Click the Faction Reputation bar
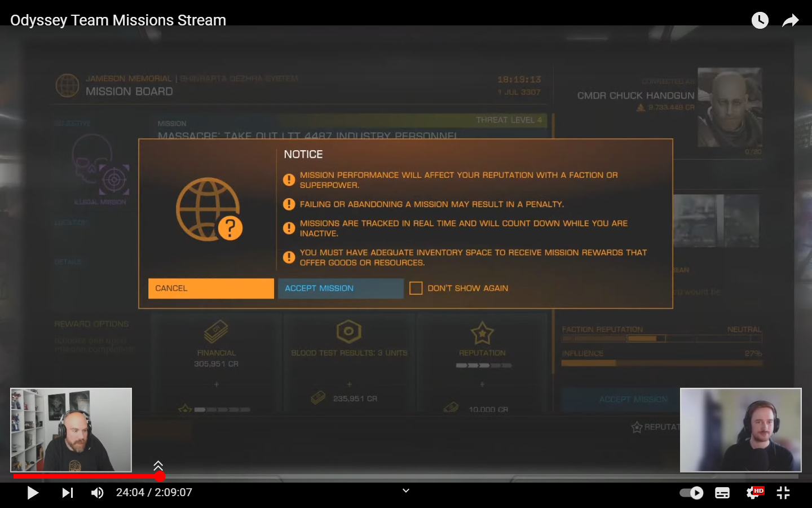Image resolution: width=812 pixels, height=508 pixels. (x=661, y=339)
